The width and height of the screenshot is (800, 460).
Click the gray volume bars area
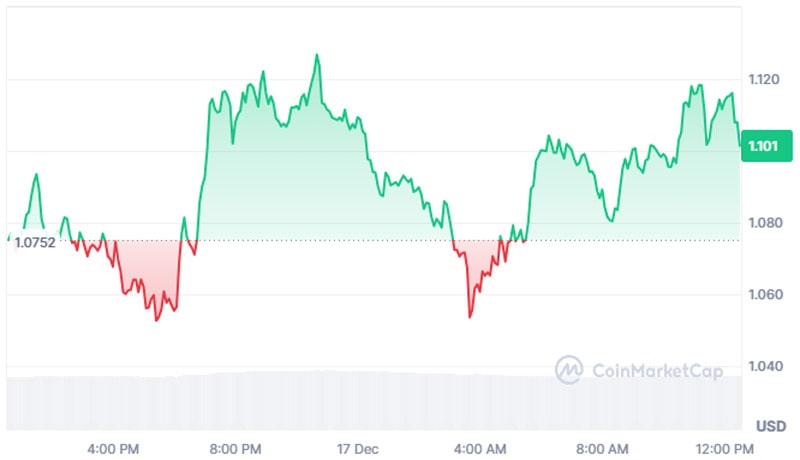pyautogui.click(x=370, y=400)
